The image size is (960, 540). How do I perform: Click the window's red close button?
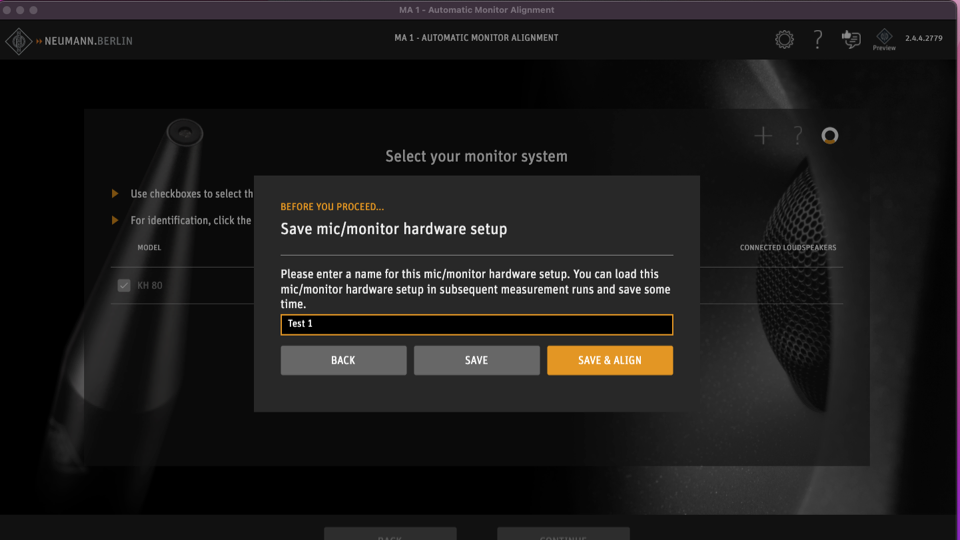(7, 10)
